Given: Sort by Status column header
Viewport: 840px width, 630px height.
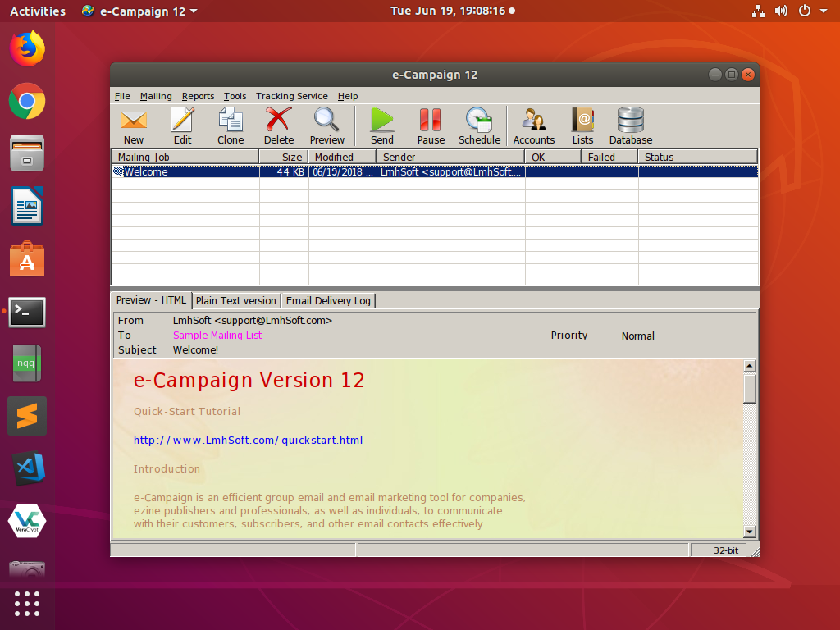Looking at the screenshot, I should coord(698,157).
